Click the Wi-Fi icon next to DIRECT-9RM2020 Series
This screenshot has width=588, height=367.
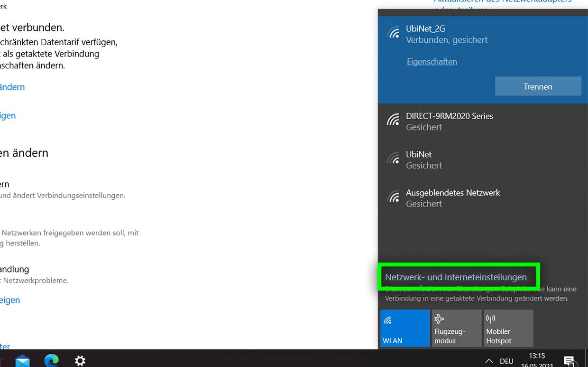393,120
